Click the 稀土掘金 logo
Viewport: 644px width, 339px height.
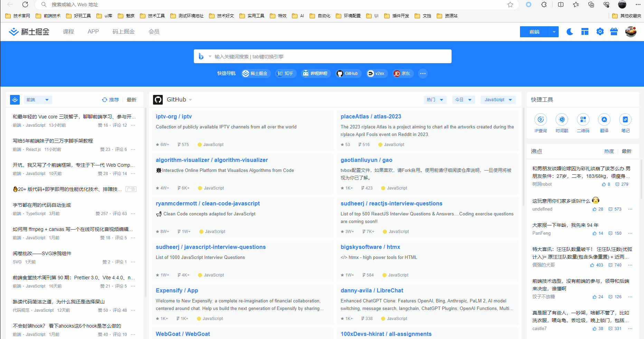coord(29,32)
